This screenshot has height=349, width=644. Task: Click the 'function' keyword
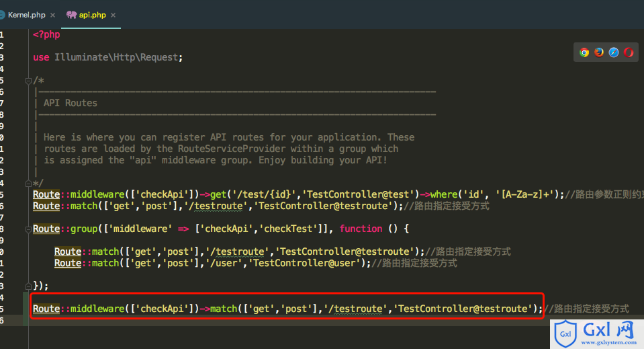click(x=361, y=229)
